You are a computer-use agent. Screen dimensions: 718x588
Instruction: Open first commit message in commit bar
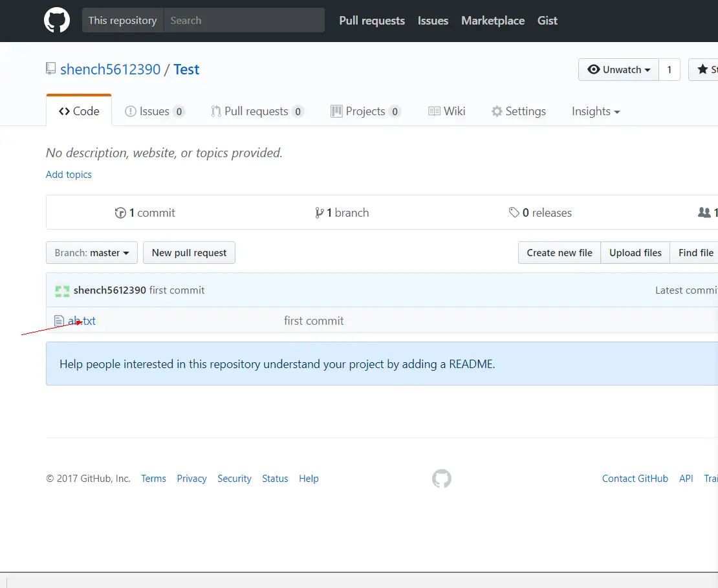(177, 290)
